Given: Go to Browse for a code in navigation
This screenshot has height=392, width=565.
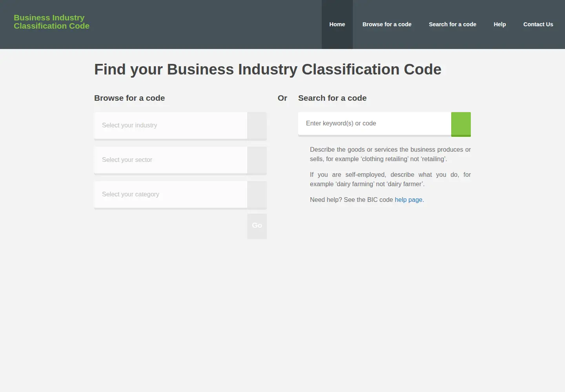Looking at the screenshot, I should pos(387,24).
